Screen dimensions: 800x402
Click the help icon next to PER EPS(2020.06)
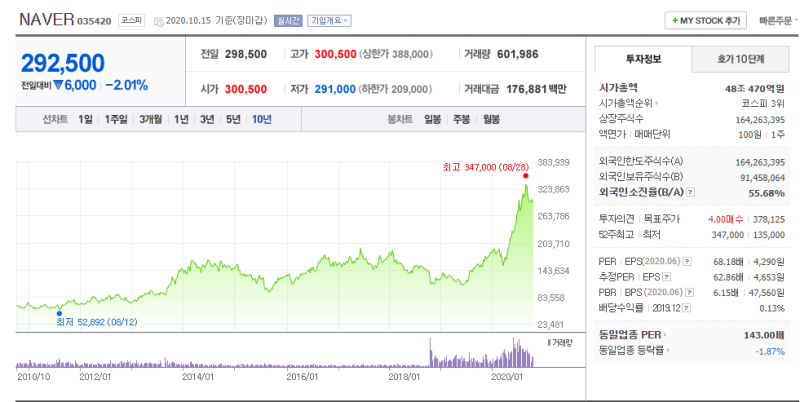(x=687, y=262)
